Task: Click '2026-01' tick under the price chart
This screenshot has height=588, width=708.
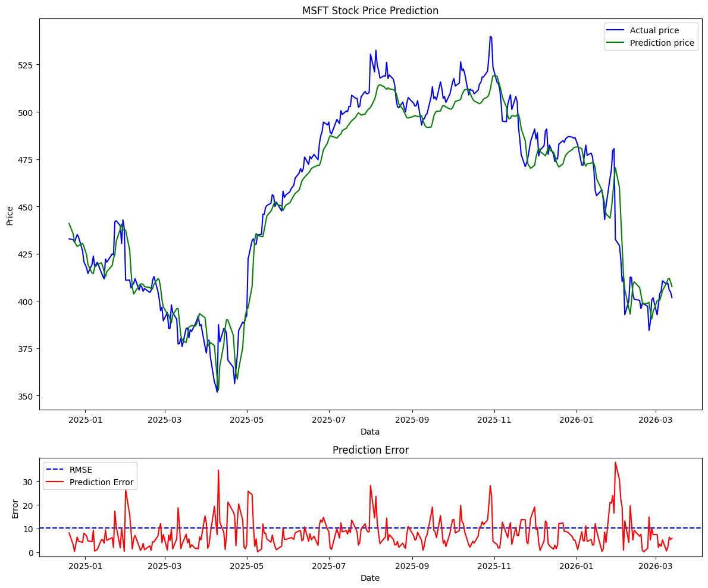Action: 577,420
